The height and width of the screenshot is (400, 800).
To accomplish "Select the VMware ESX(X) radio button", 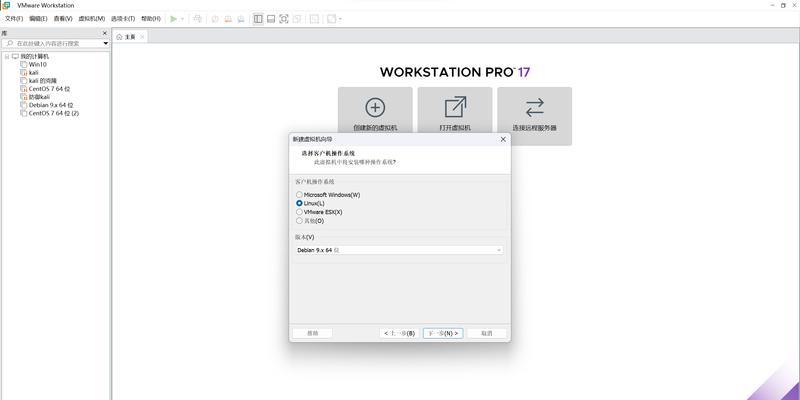I will (x=299, y=212).
